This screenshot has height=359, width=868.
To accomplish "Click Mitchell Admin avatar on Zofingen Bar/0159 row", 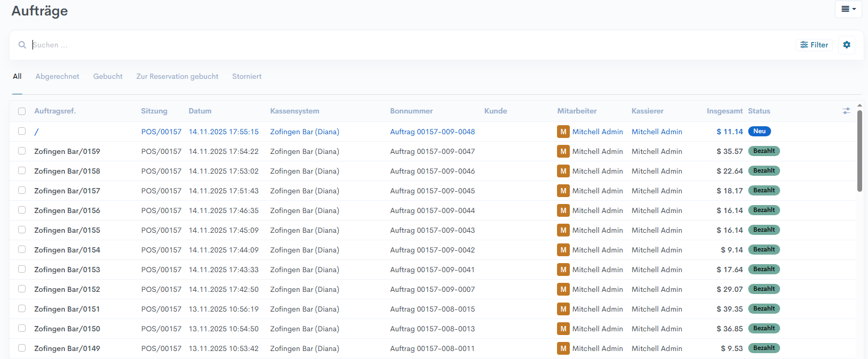I will [x=563, y=151].
